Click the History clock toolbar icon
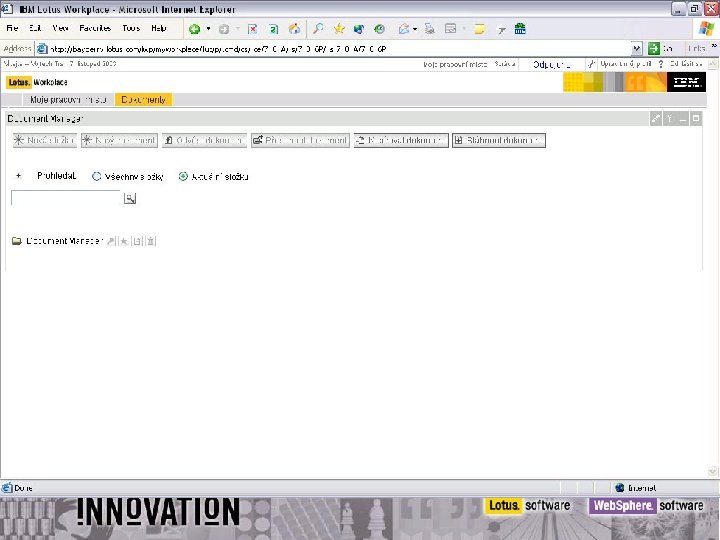The image size is (720, 540). (379, 29)
